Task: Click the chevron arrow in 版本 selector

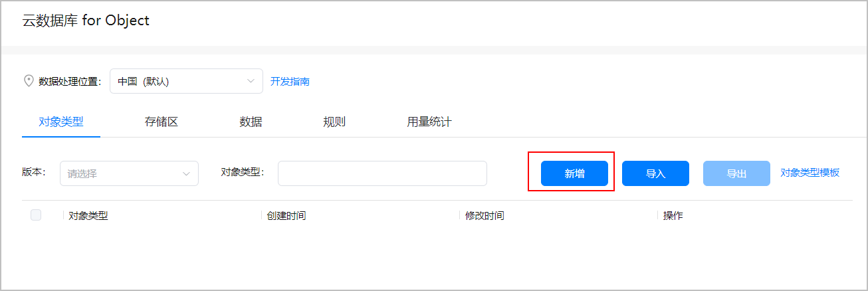Action: (x=186, y=174)
